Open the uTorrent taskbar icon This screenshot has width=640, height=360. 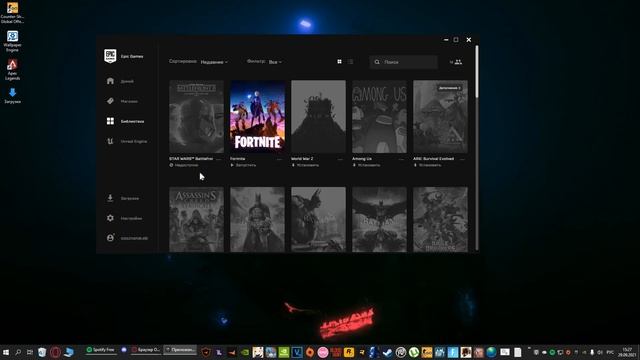pyautogui.click(x=413, y=352)
